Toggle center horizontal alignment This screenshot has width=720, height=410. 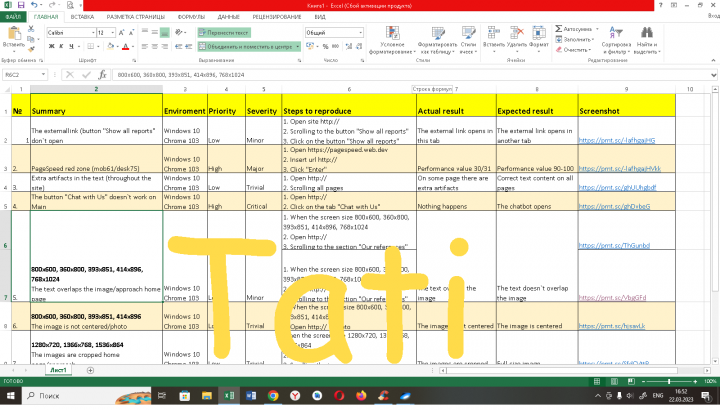pos(155,46)
